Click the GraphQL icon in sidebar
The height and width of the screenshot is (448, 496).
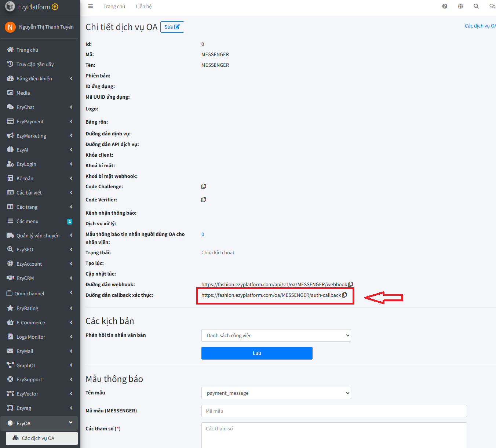10,365
